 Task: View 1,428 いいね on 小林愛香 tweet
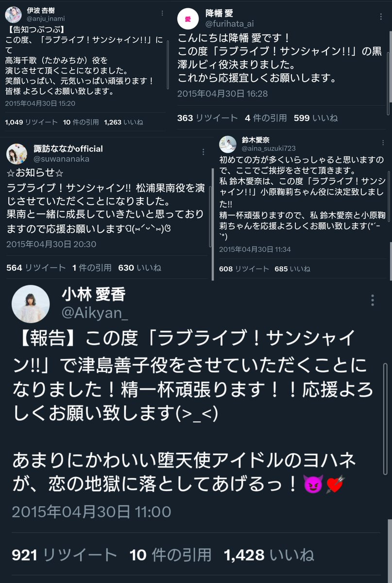coord(269,555)
